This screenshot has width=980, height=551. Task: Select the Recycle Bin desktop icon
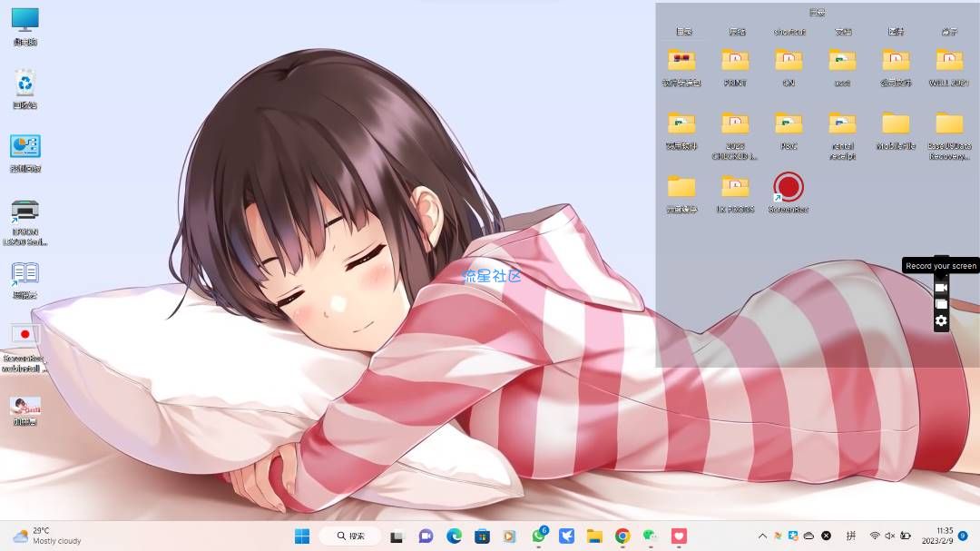point(25,90)
